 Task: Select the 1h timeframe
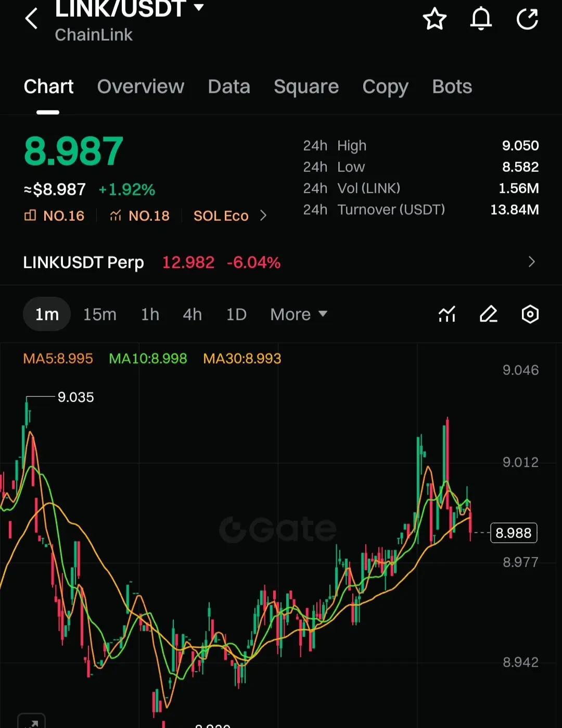point(150,315)
